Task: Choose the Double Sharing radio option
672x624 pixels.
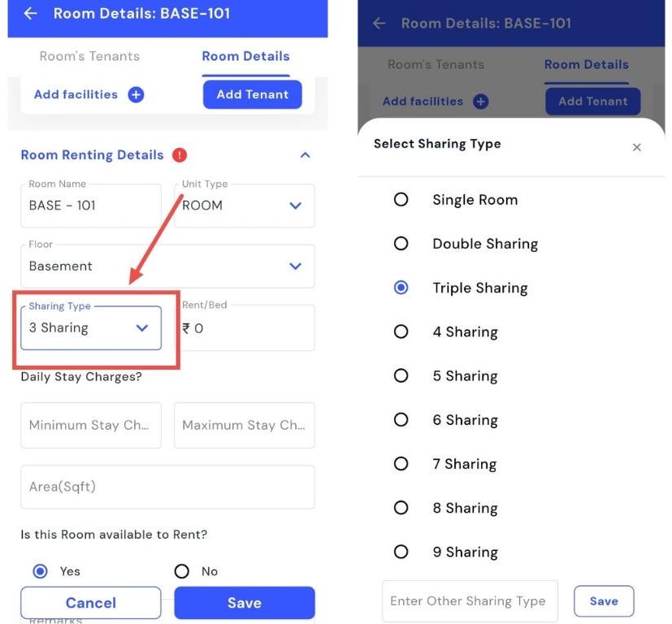Action: pos(401,244)
